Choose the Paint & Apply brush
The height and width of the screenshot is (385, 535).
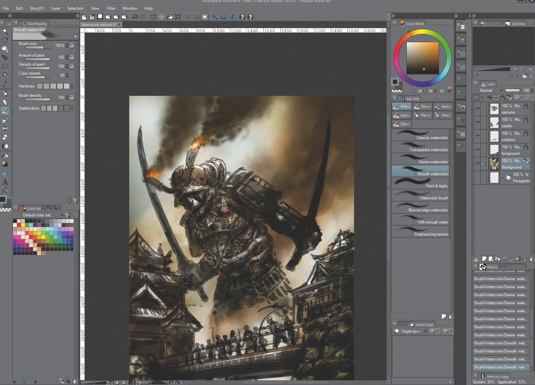420,183
